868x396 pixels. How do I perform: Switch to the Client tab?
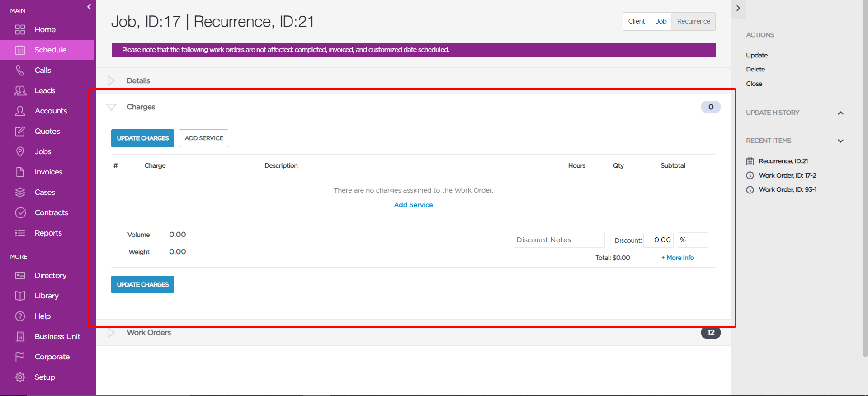636,21
